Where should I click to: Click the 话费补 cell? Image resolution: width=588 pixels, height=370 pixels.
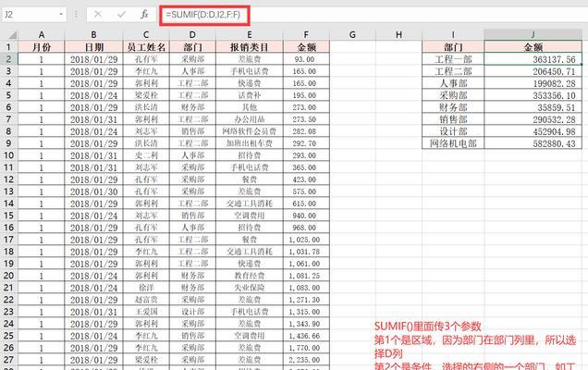click(x=250, y=95)
